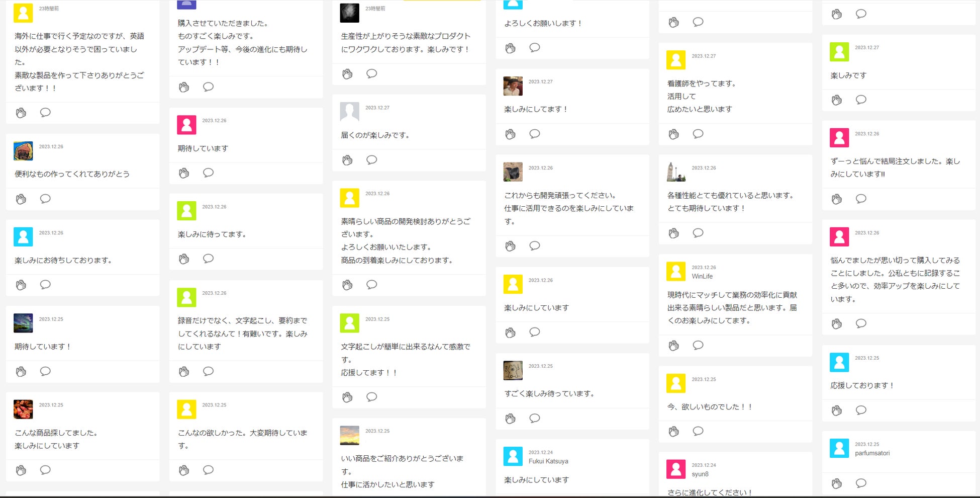Clap for "ずーっと悩んで結局注文しました" comment
The height and width of the screenshot is (498, 980).
[836, 199]
